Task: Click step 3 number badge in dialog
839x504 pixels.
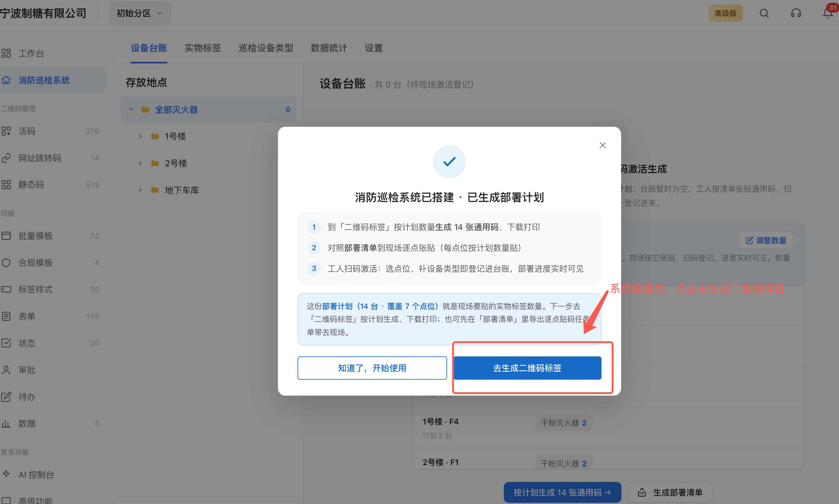Action: [x=314, y=269]
